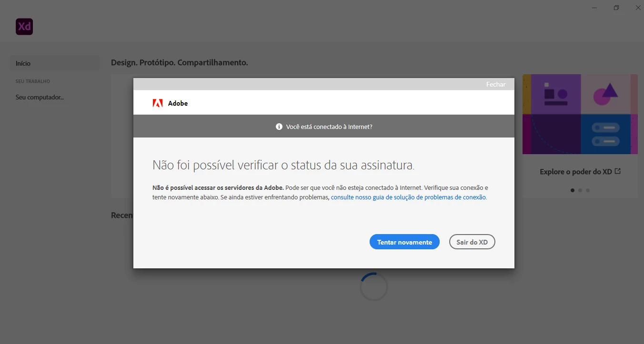Click the loading spinner below the dialog

374,286
